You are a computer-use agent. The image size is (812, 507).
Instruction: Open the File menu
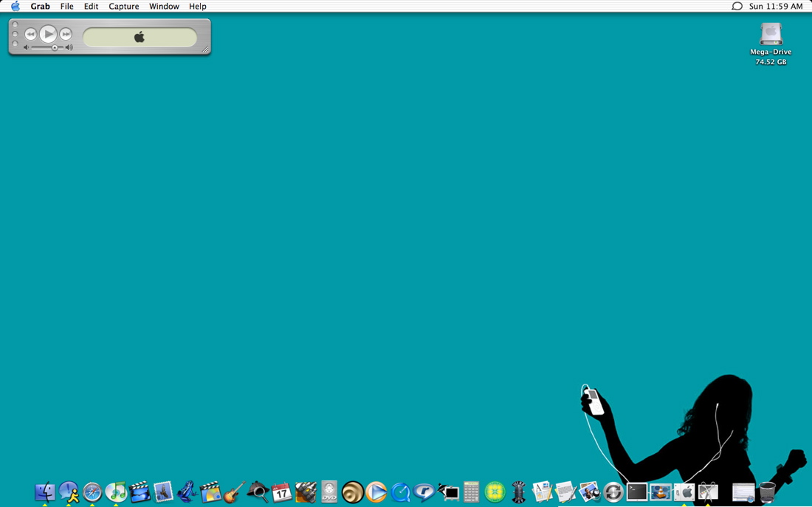click(x=66, y=6)
